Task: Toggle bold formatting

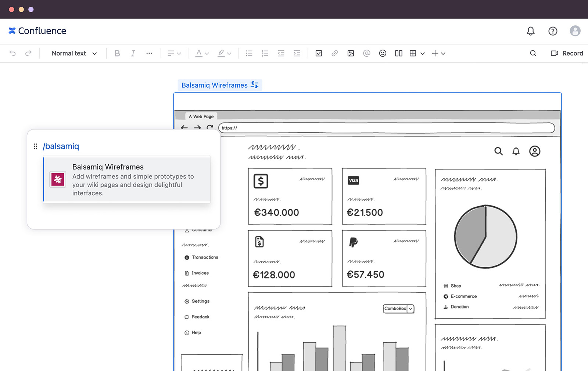Action: point(117,53)
